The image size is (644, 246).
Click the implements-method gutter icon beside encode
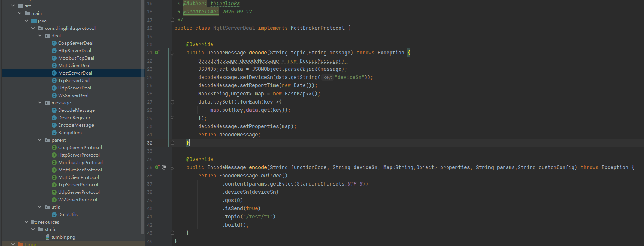(157, 167)
